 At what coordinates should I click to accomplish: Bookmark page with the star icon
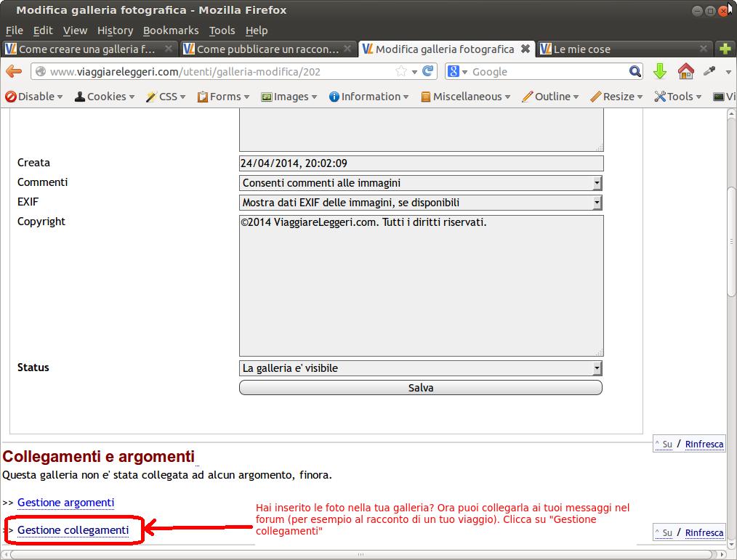[401, 71]
